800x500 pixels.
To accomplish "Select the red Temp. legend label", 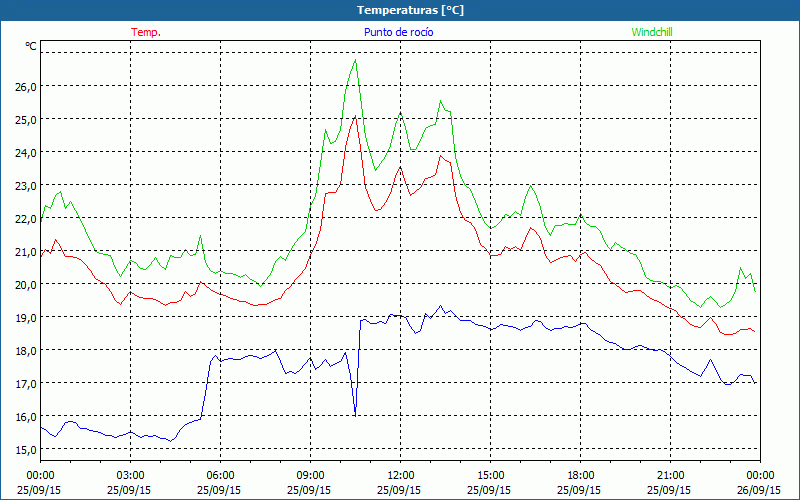I will coord(146,32).
